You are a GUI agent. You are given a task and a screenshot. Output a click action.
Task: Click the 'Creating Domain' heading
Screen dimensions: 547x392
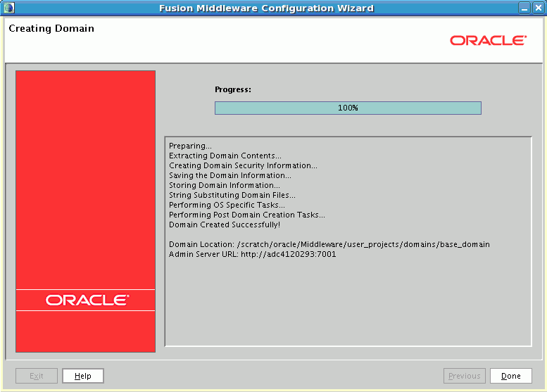pos(51,28)
